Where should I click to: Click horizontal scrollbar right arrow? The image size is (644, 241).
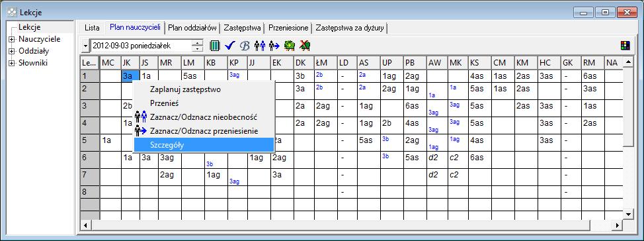coord(617,225)
